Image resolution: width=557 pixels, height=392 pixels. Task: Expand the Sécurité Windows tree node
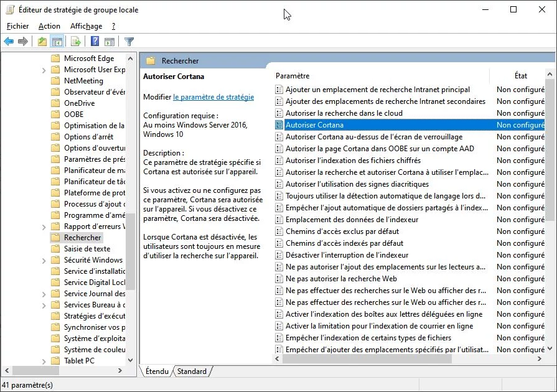pyautogui.click(x=44, y=260)
